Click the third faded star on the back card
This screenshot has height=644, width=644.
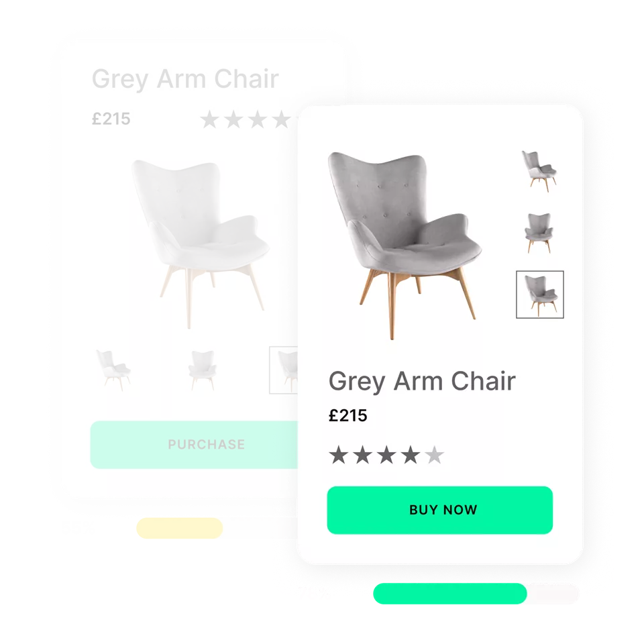[258, 119]
